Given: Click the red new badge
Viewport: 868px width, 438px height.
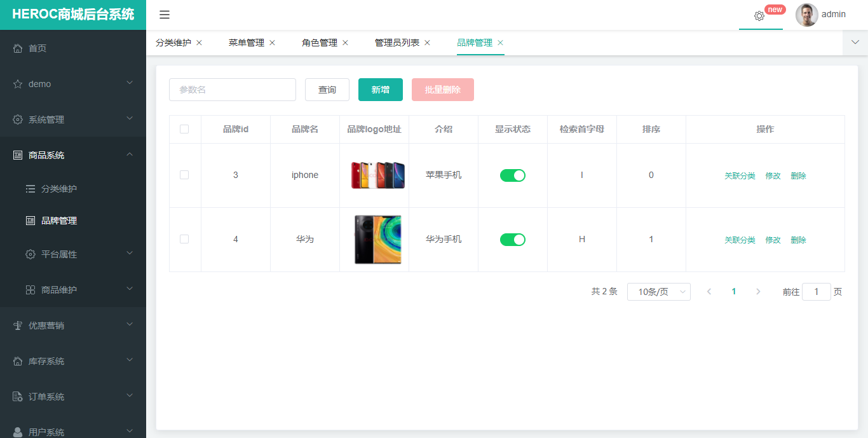Looking at the screenshot, I should point(775,10).
